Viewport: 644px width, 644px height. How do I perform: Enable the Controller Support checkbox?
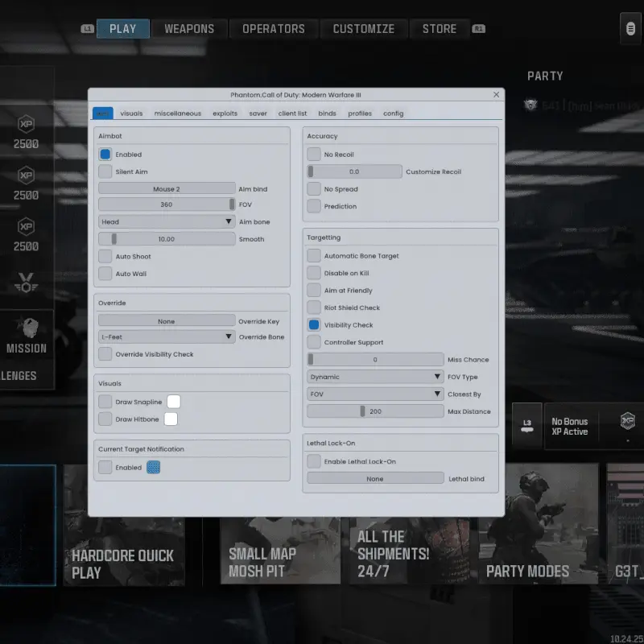[314, 342]
